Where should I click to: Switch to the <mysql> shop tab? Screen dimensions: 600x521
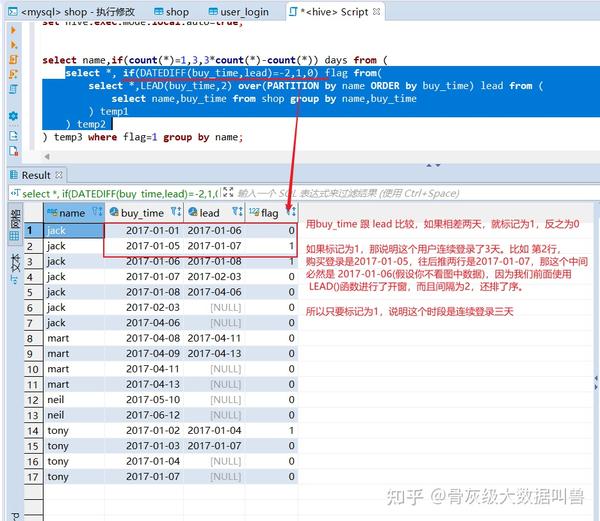click(x=72, y=12)
